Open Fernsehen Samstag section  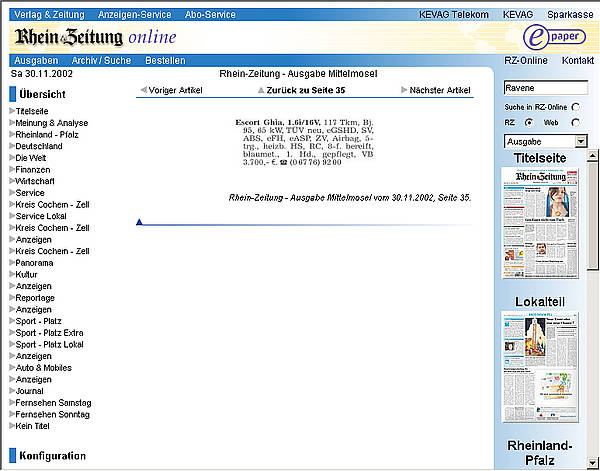(53, 403)
